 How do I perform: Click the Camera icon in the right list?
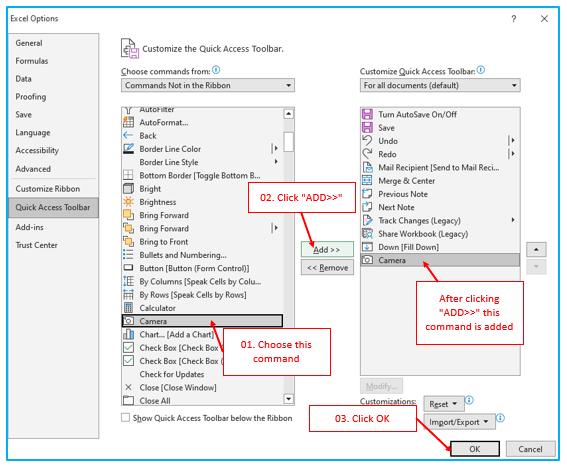tap(367, 260)
